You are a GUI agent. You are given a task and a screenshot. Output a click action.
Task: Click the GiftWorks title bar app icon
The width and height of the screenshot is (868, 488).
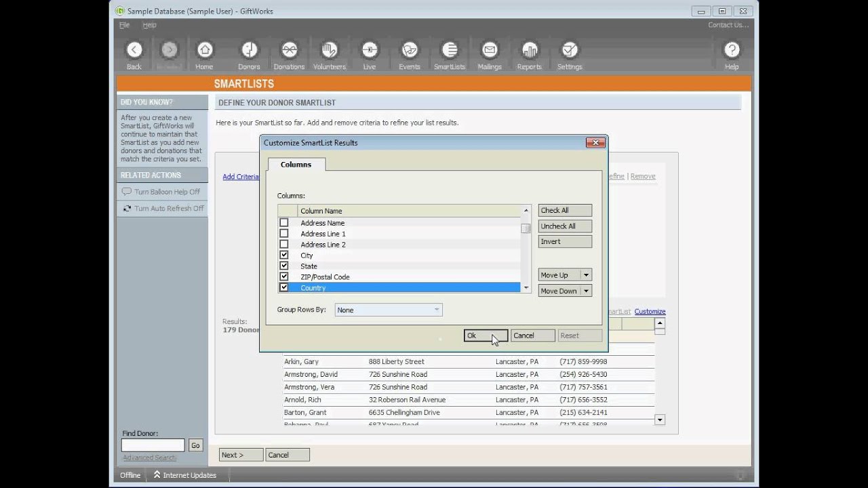pyautogui.click(x=120, y=11)
